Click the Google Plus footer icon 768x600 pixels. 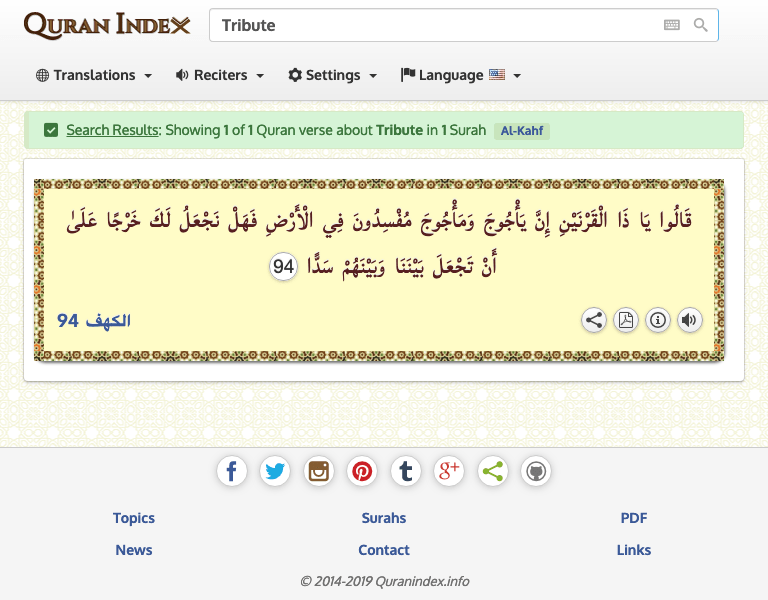click(x=449, y=471)
